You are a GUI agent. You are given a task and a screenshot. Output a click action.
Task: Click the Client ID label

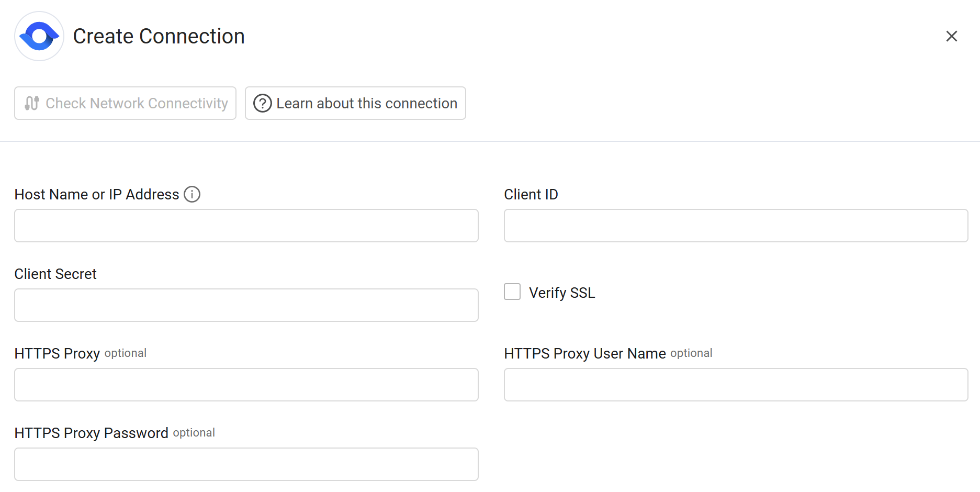point(531,194)
